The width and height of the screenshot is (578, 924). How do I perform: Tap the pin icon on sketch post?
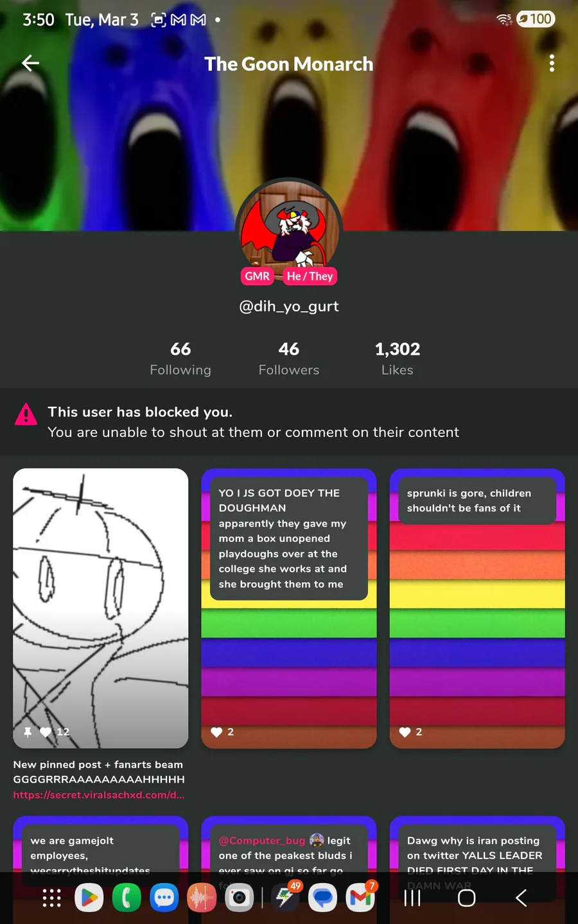pyautogui.click(x=28, y=732)
